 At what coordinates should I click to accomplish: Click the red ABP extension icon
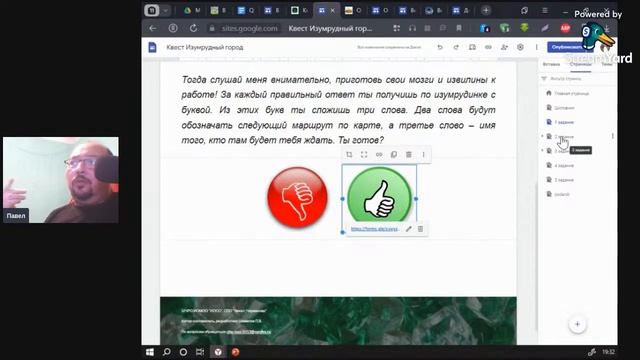click(x=565, y=28)
